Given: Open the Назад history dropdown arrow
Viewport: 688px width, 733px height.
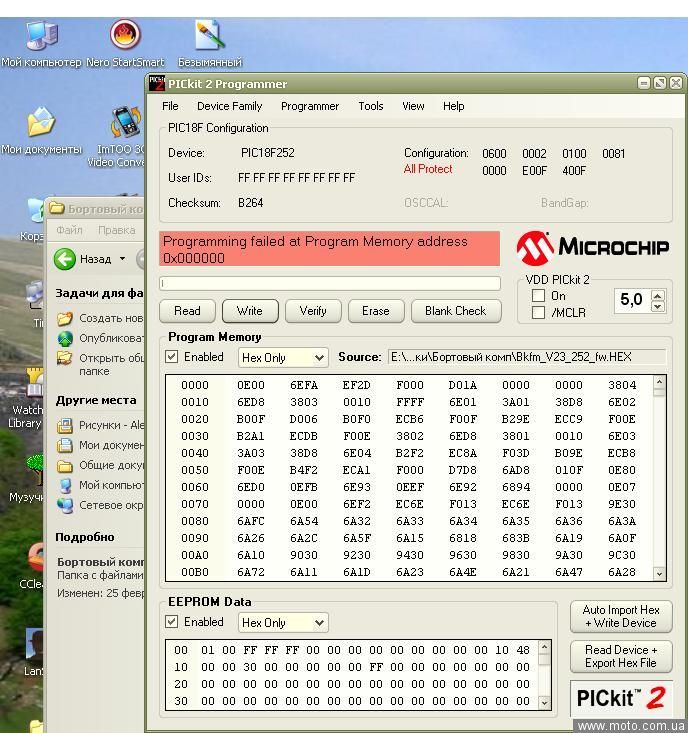Looking at the screenshot, I should click(122, 259).
